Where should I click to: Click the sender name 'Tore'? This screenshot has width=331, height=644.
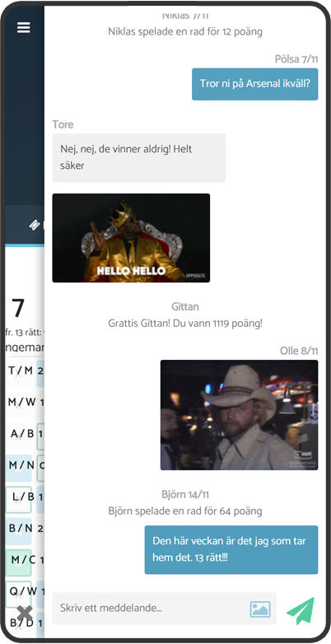point(63,124)
